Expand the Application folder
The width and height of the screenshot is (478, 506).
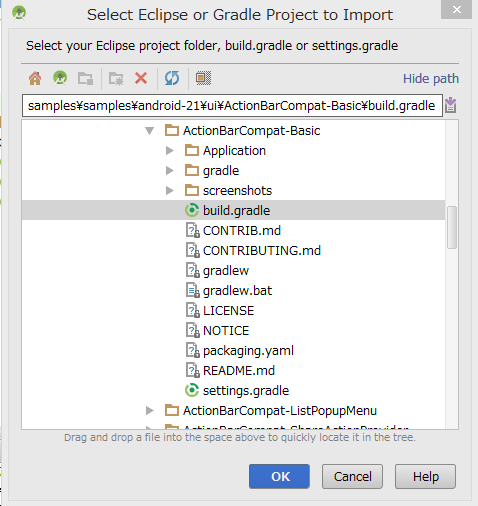tap(170, 151)
